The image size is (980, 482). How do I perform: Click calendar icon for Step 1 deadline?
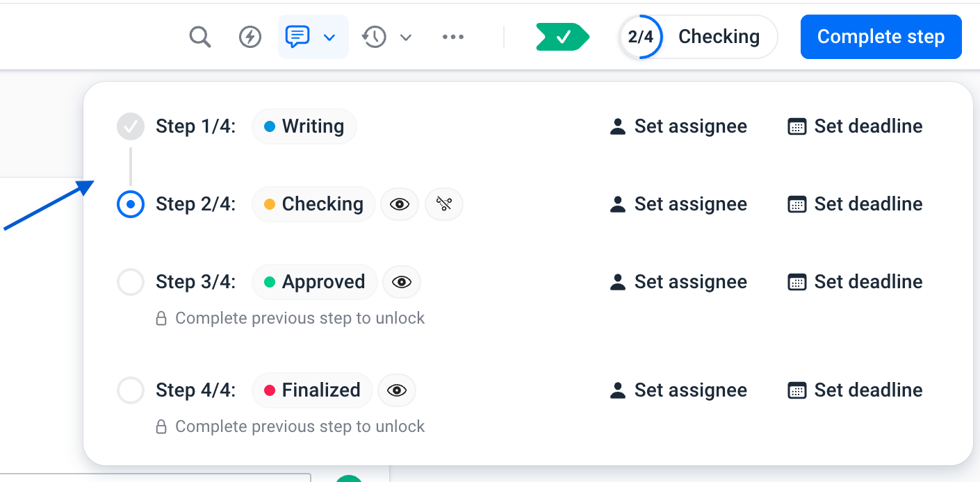tap(797, 126)
